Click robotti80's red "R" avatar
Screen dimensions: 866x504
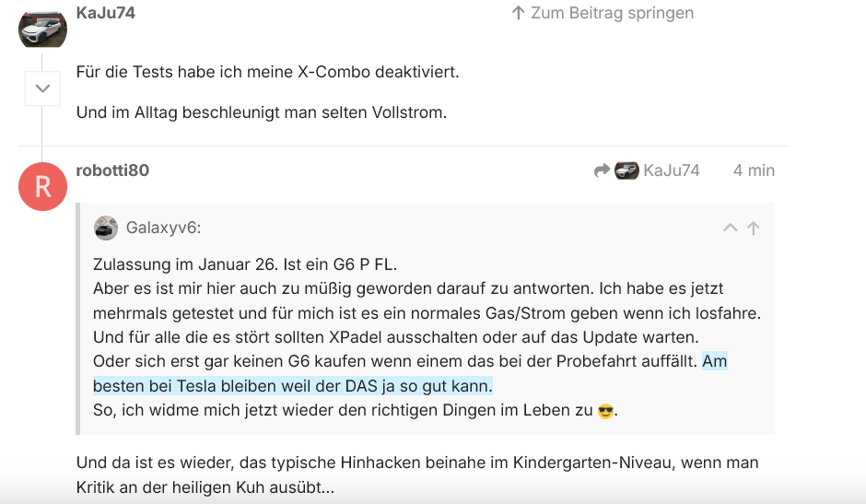pyautogui.click(x=43, y=186)
